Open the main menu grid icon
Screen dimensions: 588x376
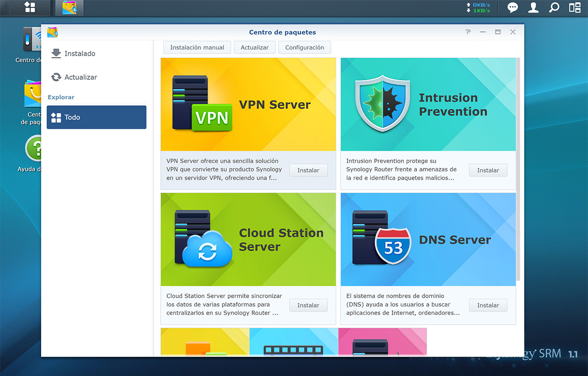pos(30,7)
